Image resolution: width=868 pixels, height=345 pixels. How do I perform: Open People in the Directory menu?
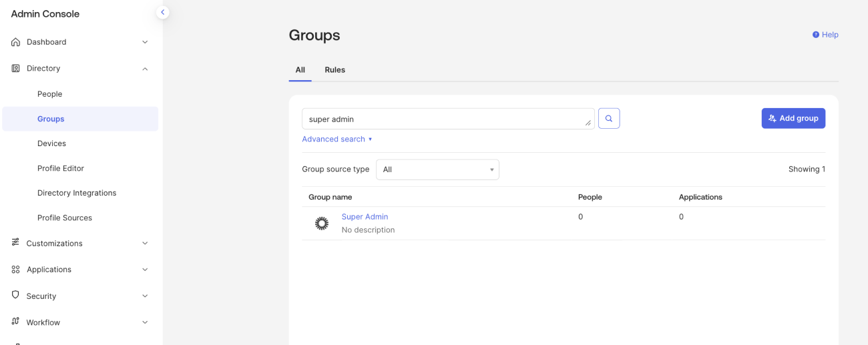50,94
